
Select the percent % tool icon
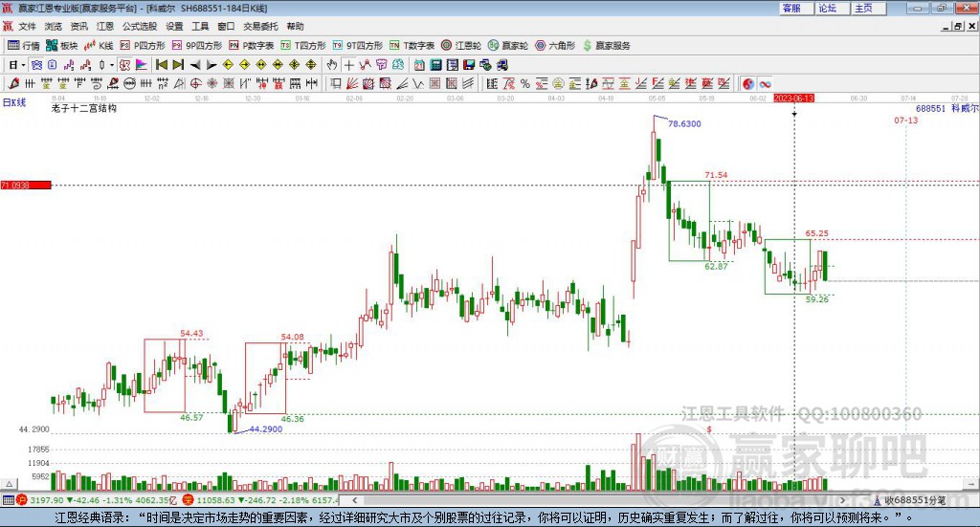[x=525, y=83]
